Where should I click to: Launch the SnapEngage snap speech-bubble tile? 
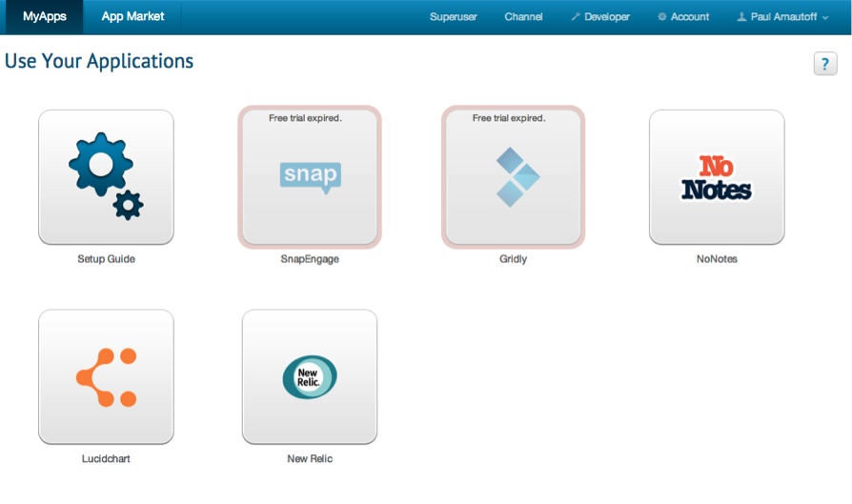310,177
